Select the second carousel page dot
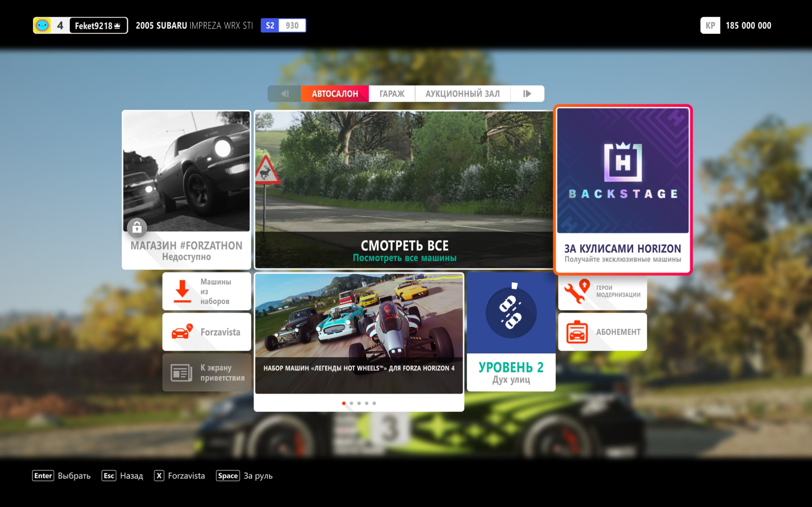Image resolution: width=812 pixels, height=507 pixels. (351, 403)
